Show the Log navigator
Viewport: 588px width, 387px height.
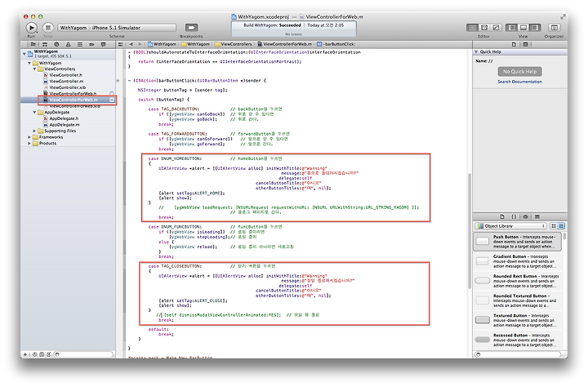click(x=103, y=44)
